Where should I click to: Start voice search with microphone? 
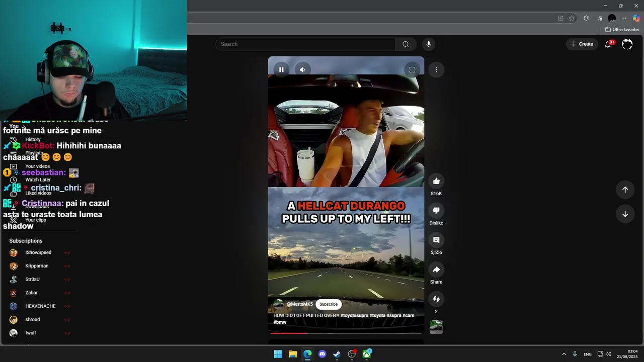[429, 44]
